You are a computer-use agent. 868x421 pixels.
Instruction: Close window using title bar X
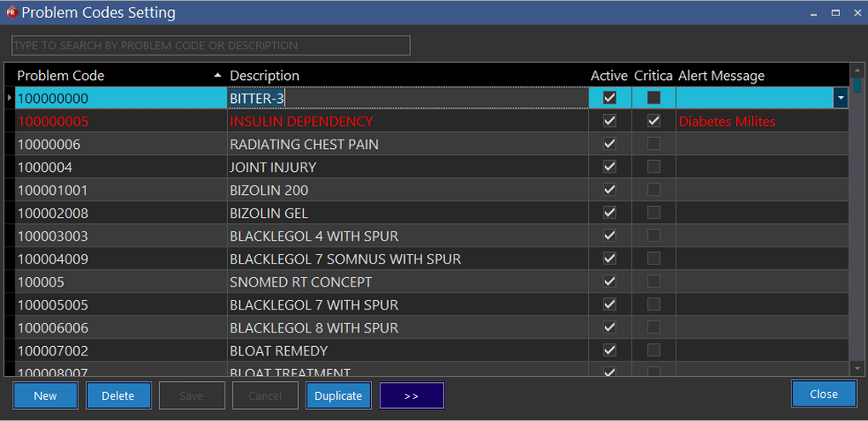[x=856, y=13]
